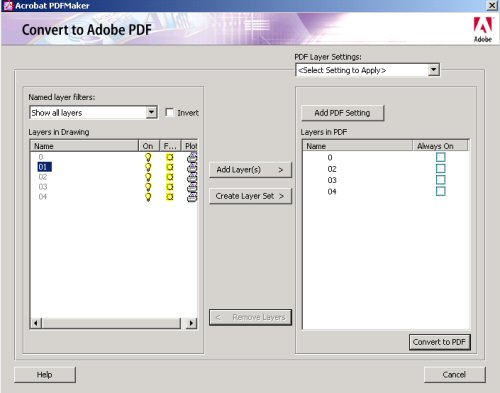The height and width of the screenshot is (393, 500).
Task: Check Always On for PDF layer 0
Action: pos(441,157)
